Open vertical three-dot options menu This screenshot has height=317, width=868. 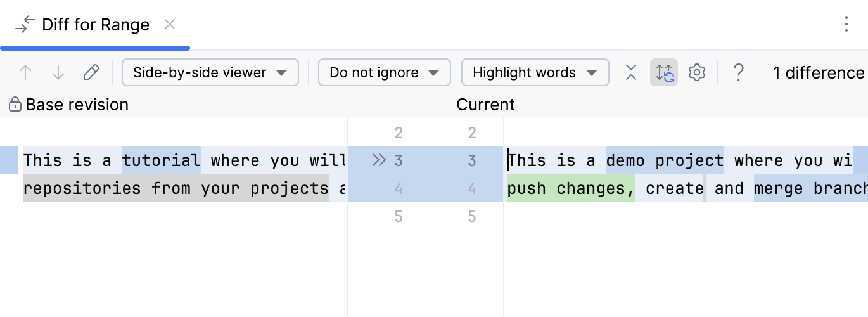tap(846, 25)
